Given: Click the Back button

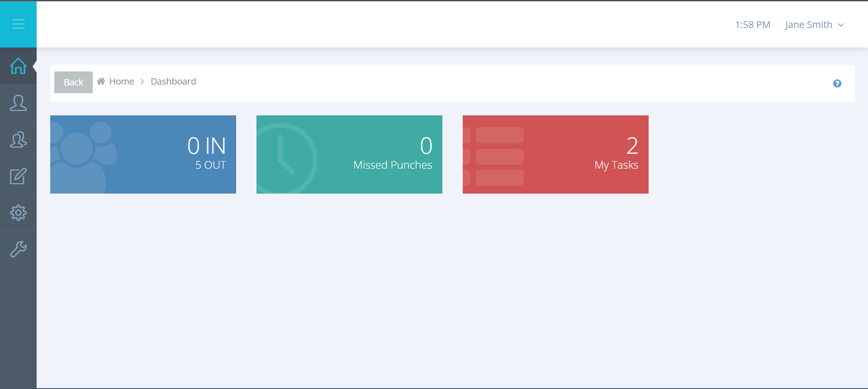Looking at the screenshot, I should (73, 82).
